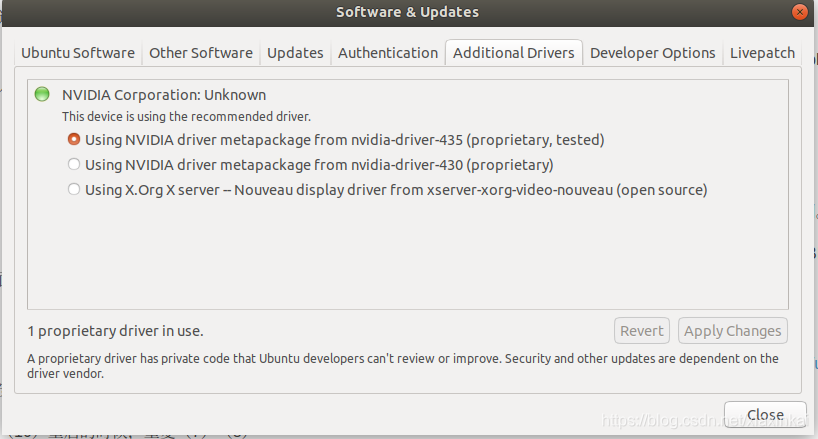This screenshot has height=439, width=818.
Task: Select nvidia-driver-435 radio button
Action: [x=74, y=139]
